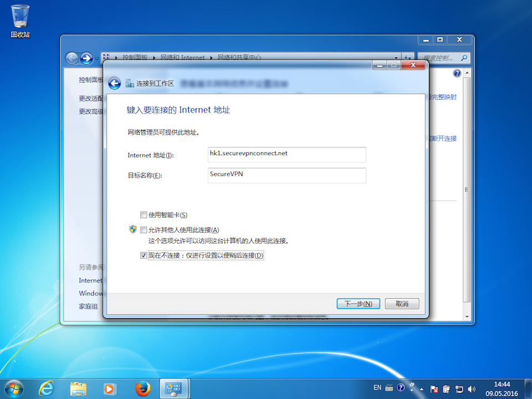
Task: Expand the address bar history dropdown
Action: pos(396,57)
